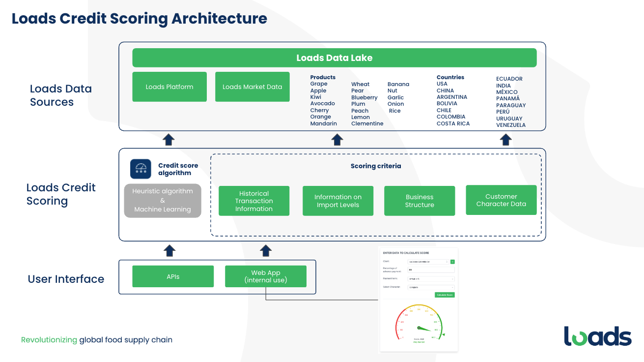
Task: Click ARGENTINA in the countries list
Action: pos(452,97)
